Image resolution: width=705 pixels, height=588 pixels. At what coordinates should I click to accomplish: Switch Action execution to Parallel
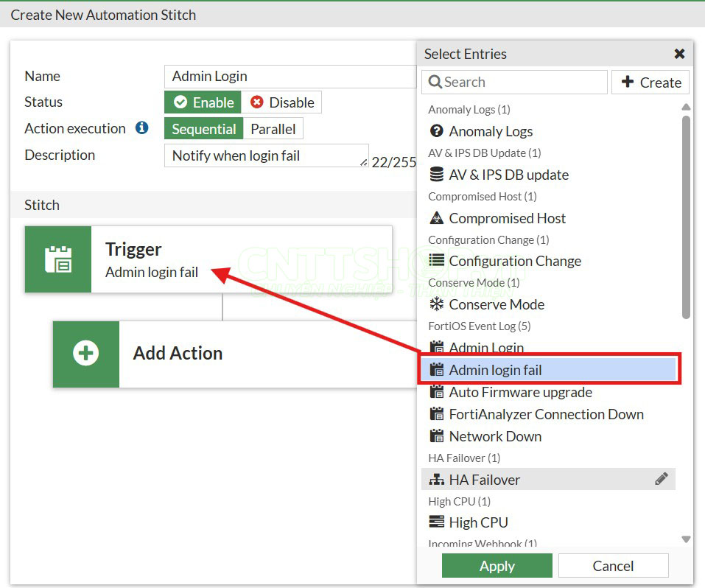273,129
